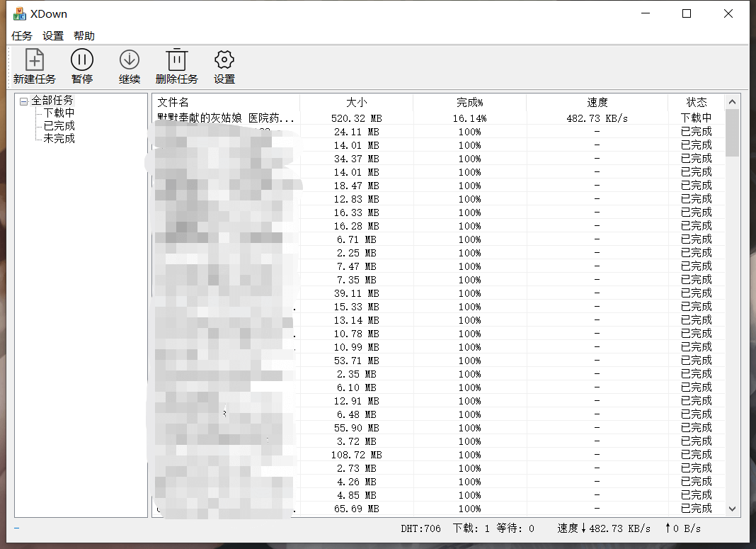Select the downloading 520.32 MB task row
Viewport: 756px width, 549px height.
(x=356, y=118)
